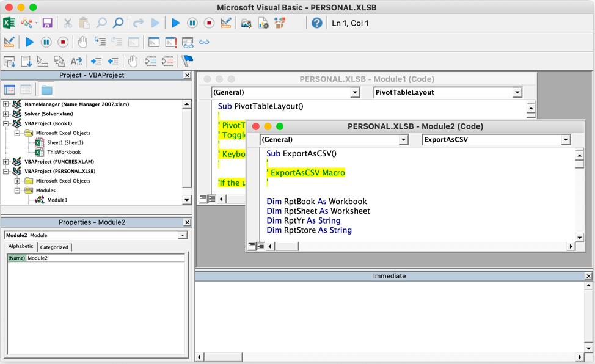This screenshot has width=595, height=364.
Task: Switch to the Categorized tab
Action: [x=54, y=247]
